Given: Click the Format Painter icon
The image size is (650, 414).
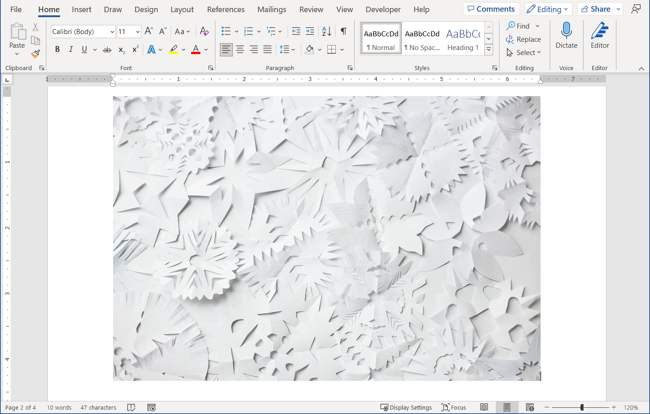Looking at the screenshot, I should tap(36, 54).
